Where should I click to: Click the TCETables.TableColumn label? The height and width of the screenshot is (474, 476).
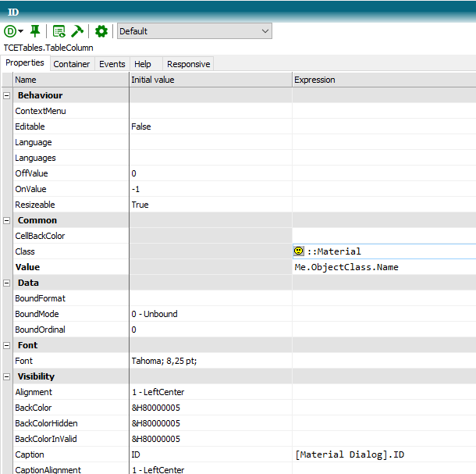48,48
